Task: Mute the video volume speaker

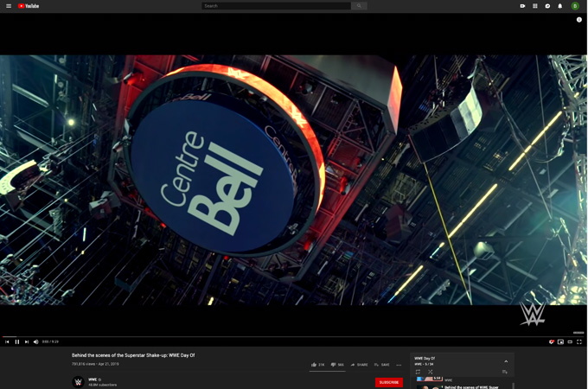Action: pyautogui.click(x=36, y=341)
